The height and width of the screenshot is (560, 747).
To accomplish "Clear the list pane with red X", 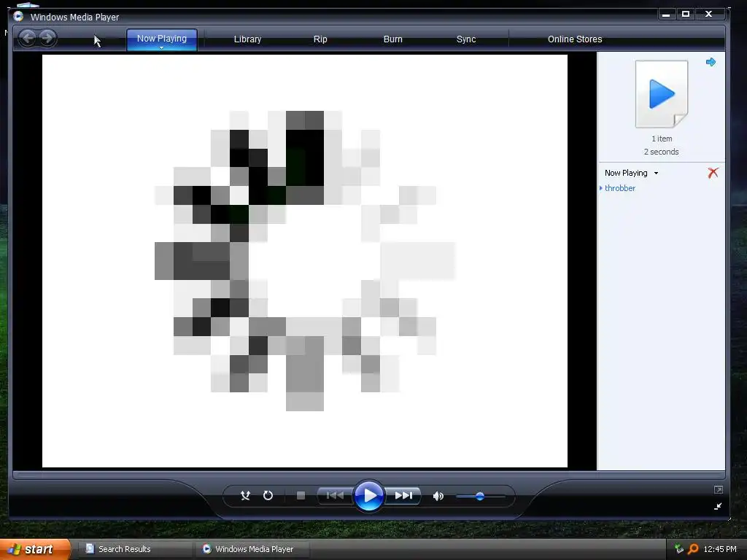I will 713,173.
